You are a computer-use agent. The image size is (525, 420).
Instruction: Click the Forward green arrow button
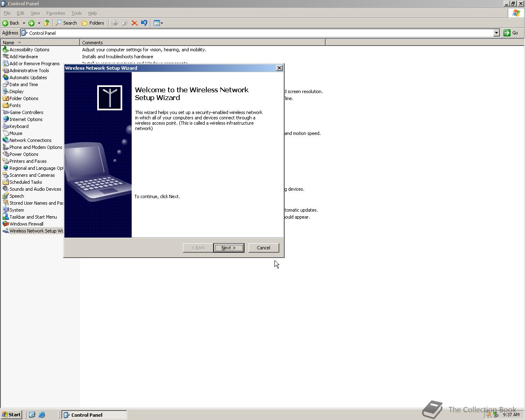coord(31,23)
